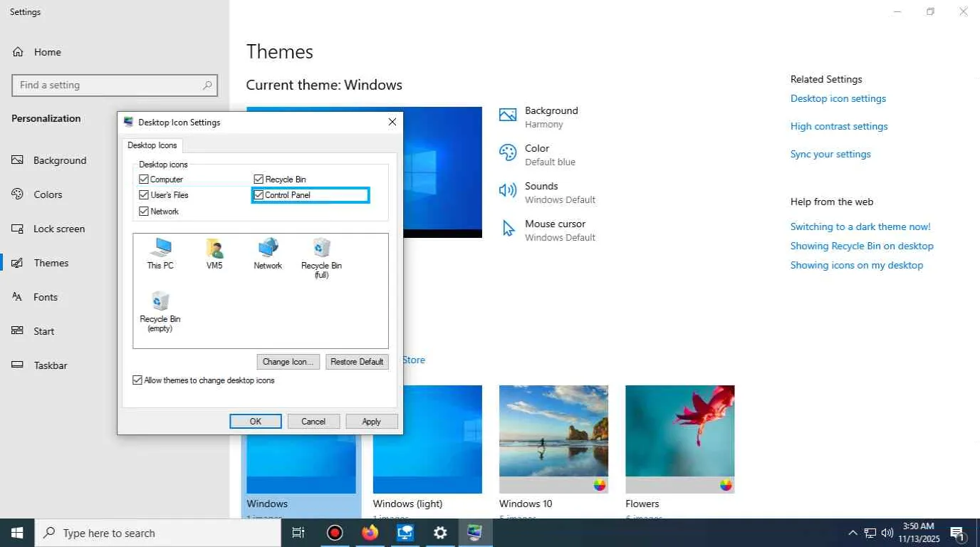Toggle Allow themes to change desktop icons

click(137, 380)
